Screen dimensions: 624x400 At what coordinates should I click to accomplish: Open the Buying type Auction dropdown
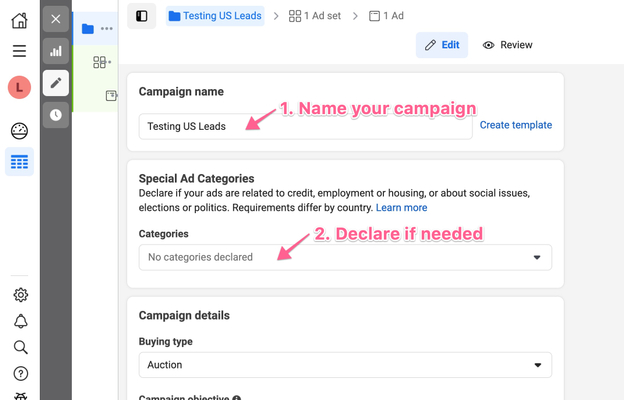coord(345,365)
